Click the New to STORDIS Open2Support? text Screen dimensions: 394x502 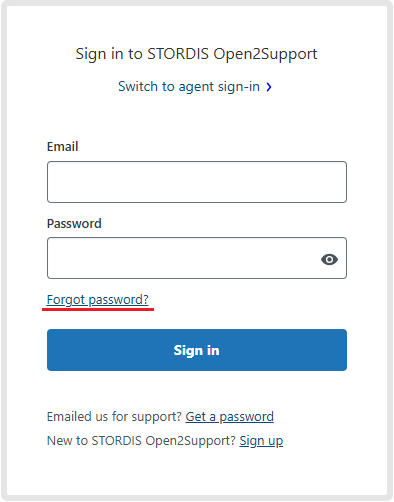(x=141, y=441)
